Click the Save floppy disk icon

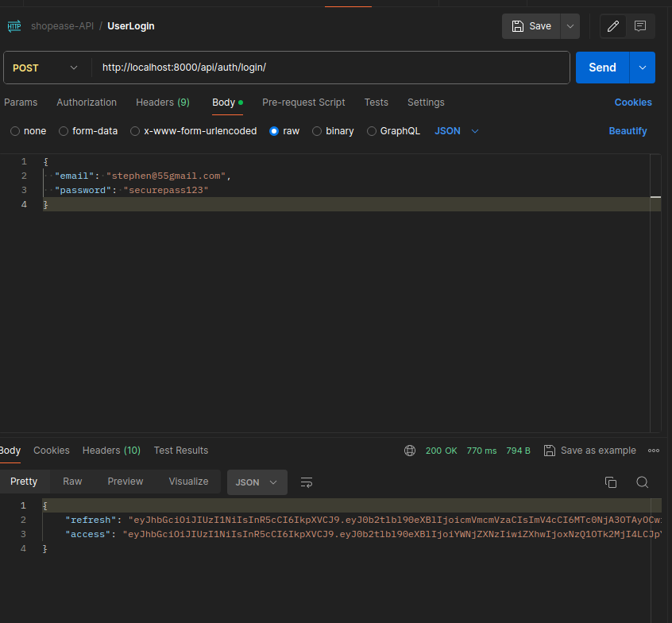pyautogui.click(x=518, y=26)
